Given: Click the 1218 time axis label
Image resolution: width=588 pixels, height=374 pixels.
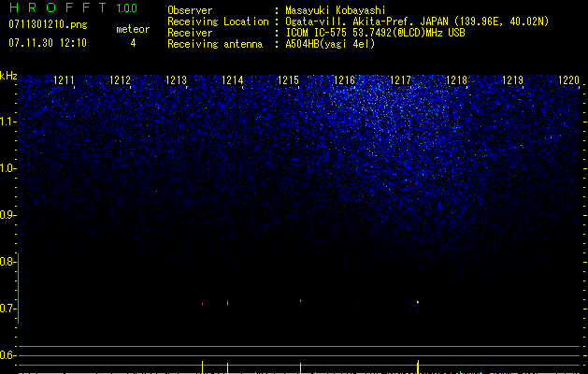Looking at the screenshot, I should 456,80.
